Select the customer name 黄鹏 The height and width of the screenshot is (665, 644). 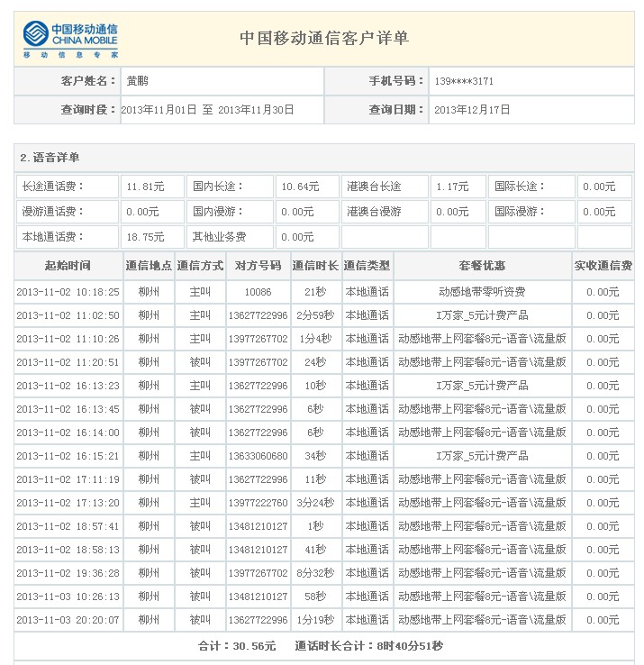[138, 80]
